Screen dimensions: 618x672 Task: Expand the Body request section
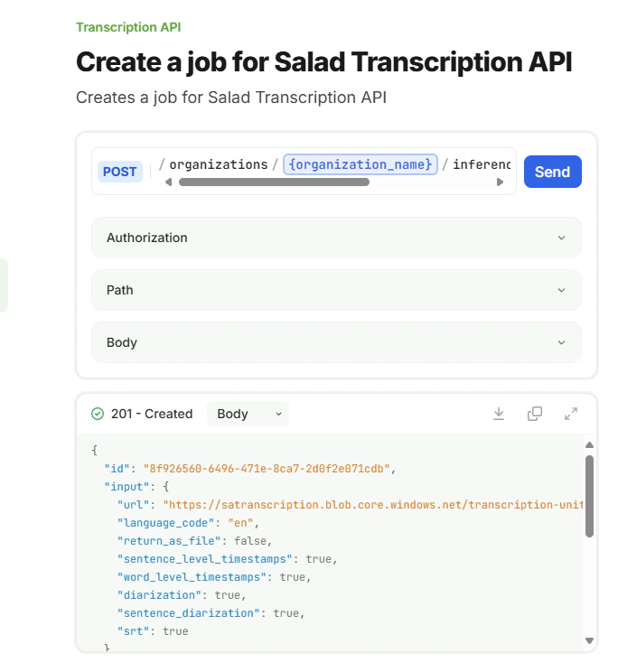click(336, 342)
